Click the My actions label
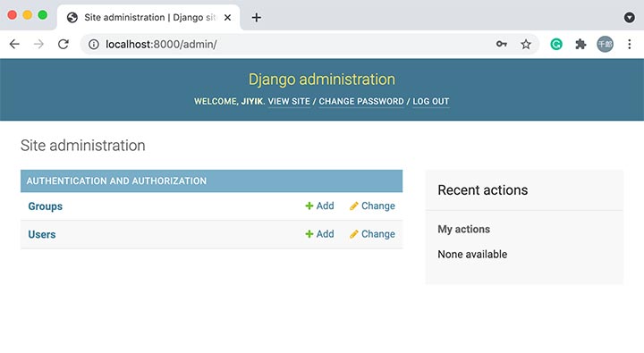Screen dimensions: 644x353 (463, 229)
